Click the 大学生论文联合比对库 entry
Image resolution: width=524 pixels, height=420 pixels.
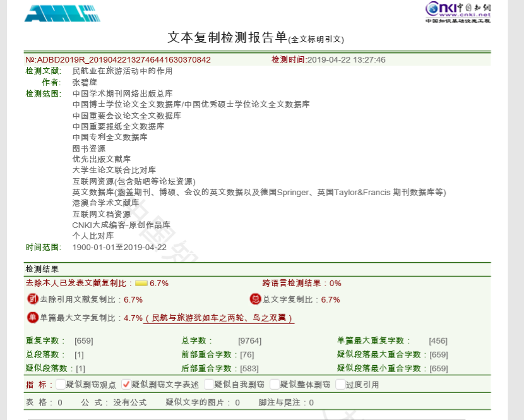pos(114,170)
